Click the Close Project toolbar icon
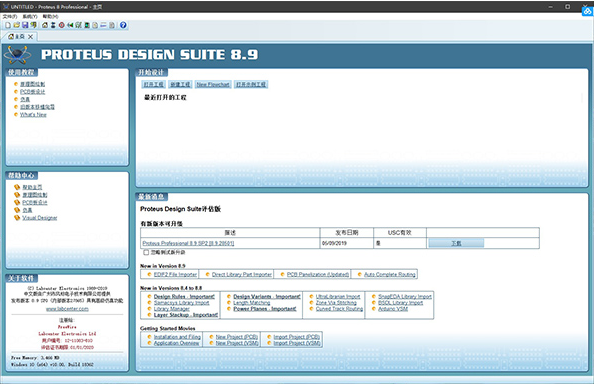The height and width of the screenshot is (384, 594). (33, 25)
